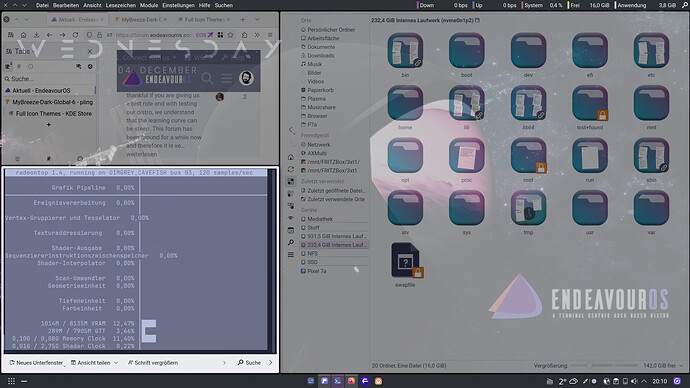
Task: Open the search icon in top bar
Action: tap(684, 5)
